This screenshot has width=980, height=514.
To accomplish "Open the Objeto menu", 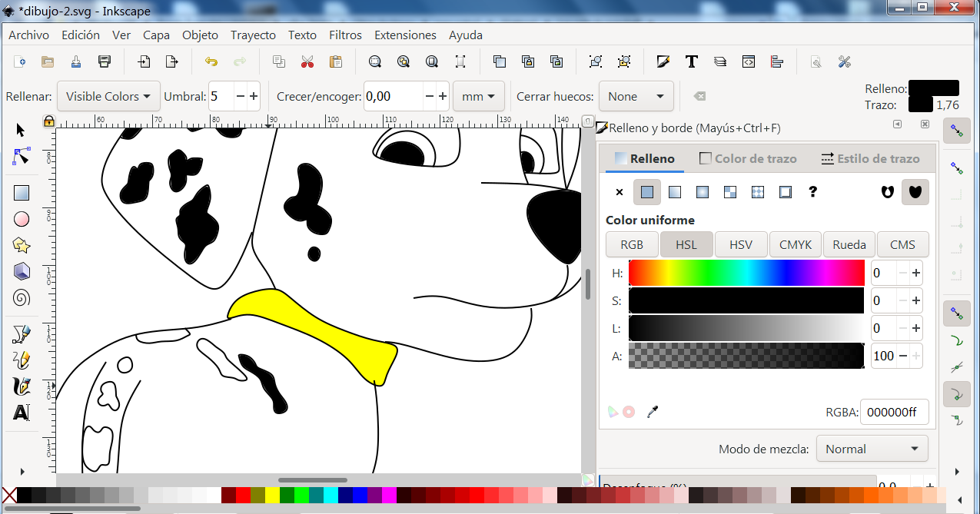I will pyautogui.click(x=200, y=35).
